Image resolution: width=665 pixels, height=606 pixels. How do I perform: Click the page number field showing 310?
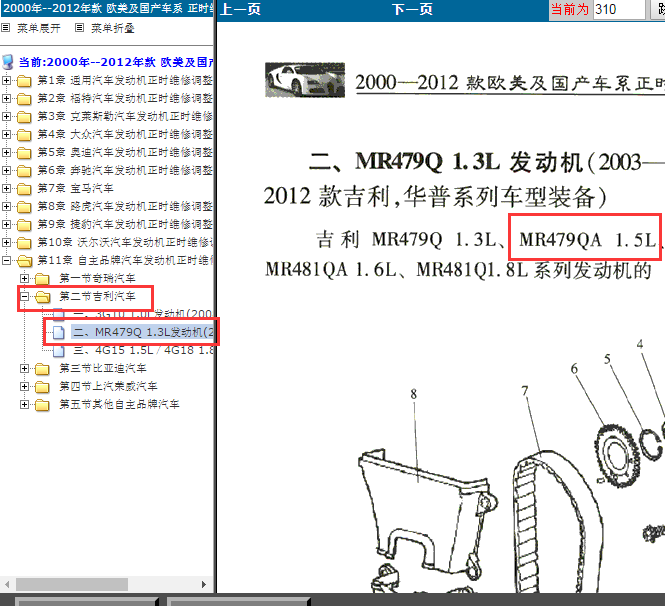pyautogui.click(x=619, y=9)
